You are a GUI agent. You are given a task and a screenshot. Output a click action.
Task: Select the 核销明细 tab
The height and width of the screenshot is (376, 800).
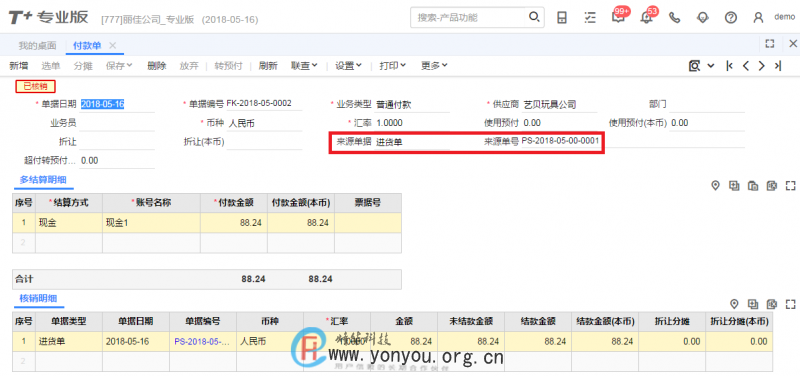point(38,298)
